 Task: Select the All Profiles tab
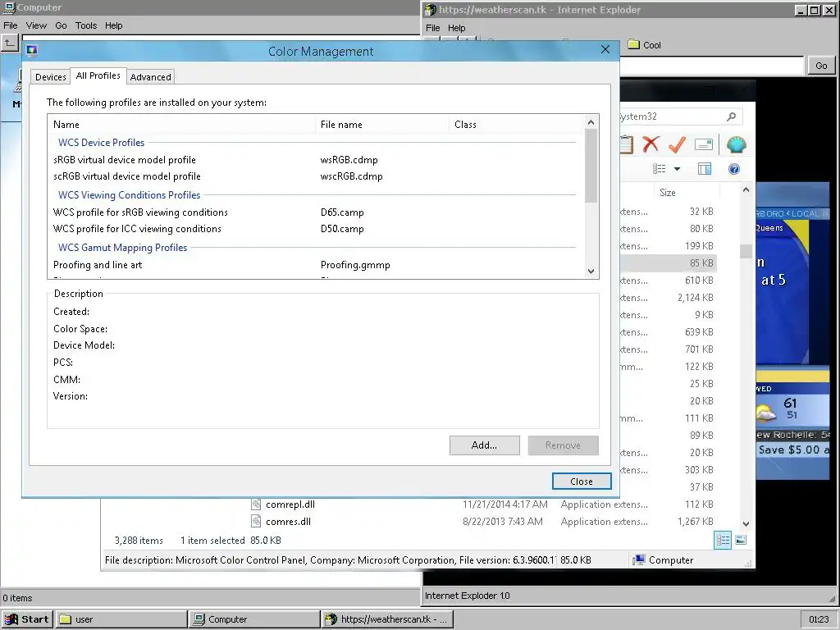pos(98,75)
